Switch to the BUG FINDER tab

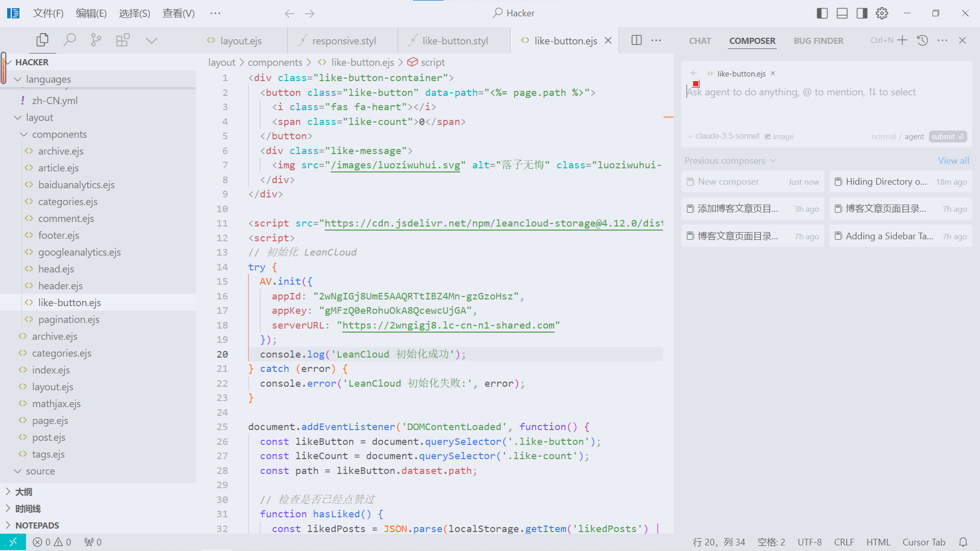(x=818, y=41)
